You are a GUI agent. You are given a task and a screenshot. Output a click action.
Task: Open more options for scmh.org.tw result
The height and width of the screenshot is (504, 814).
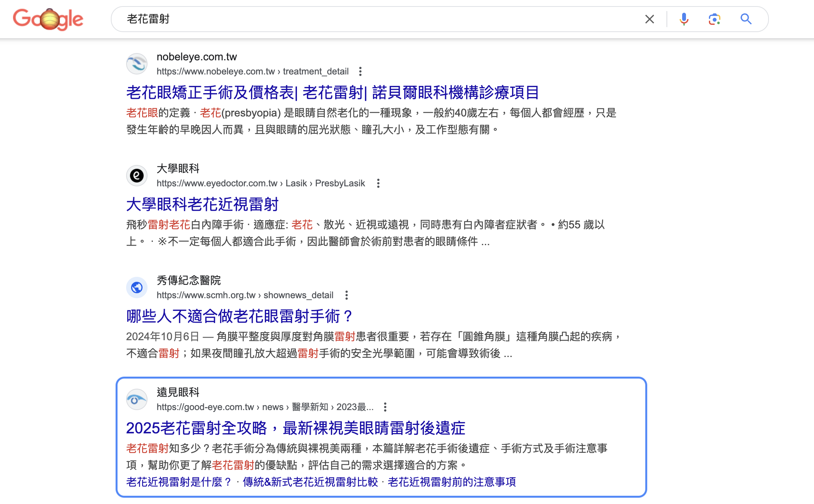click(346, 295)
